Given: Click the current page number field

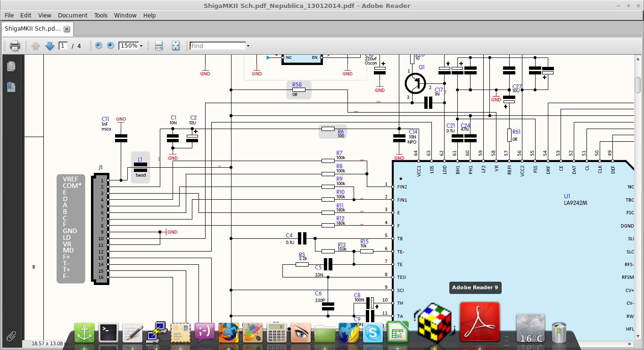Looking at the screenshot, I should 63,46.
